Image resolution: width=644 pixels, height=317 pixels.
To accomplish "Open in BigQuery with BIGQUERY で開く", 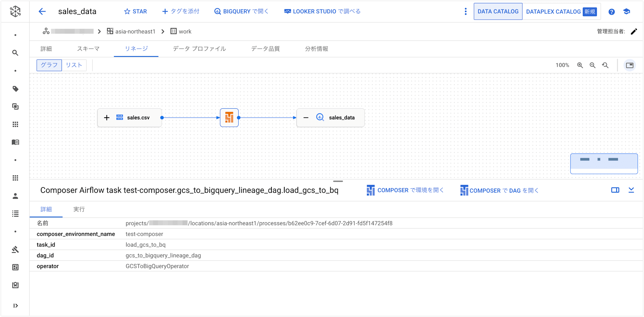I will coord(241,12).
